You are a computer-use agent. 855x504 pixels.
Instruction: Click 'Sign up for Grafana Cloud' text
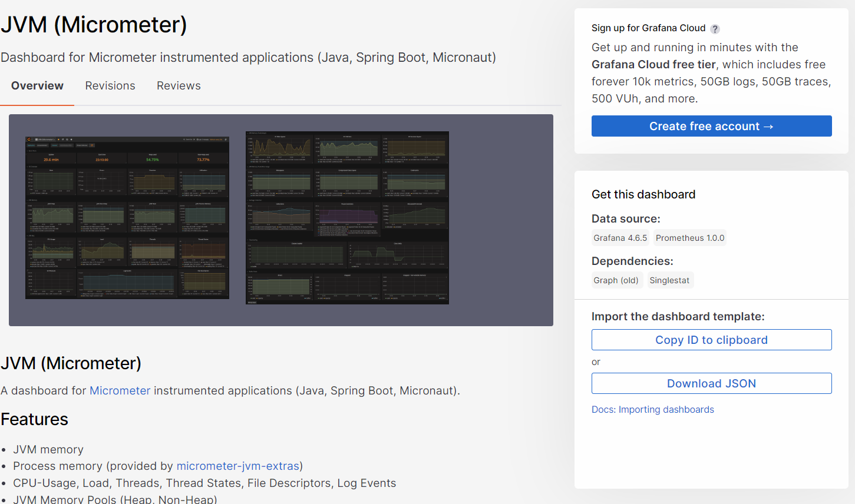pyautogui.click(x=648, y=28)
